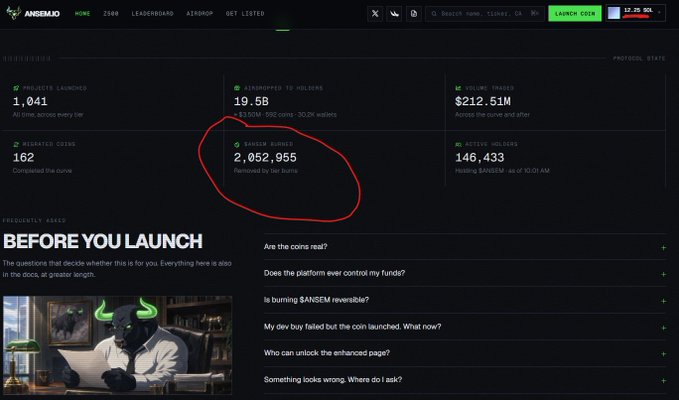Click the 'FREQUENTLY ASKED' label
Image resolution: width=679 pixels, height=400 pixels.
34,220
